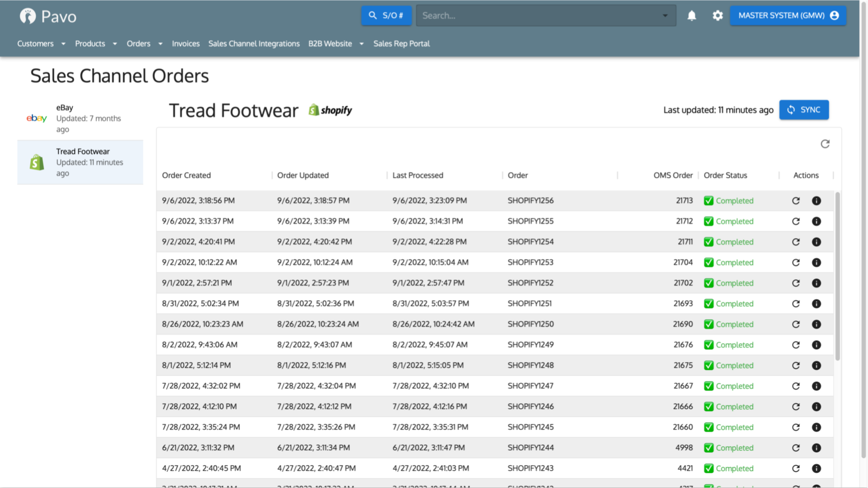Click Completed status checkbox for SHOPIFY1252
Viewport: 868px width, 488px height.
709,283
